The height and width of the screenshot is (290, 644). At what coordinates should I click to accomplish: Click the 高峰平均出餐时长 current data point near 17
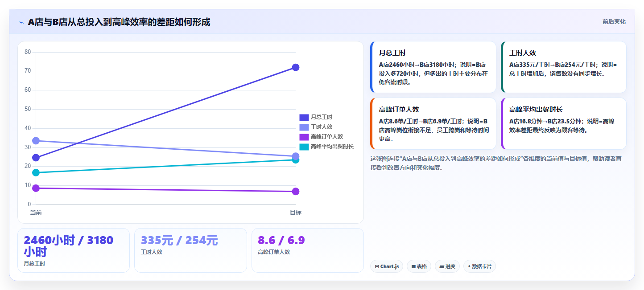pos(36,172)
